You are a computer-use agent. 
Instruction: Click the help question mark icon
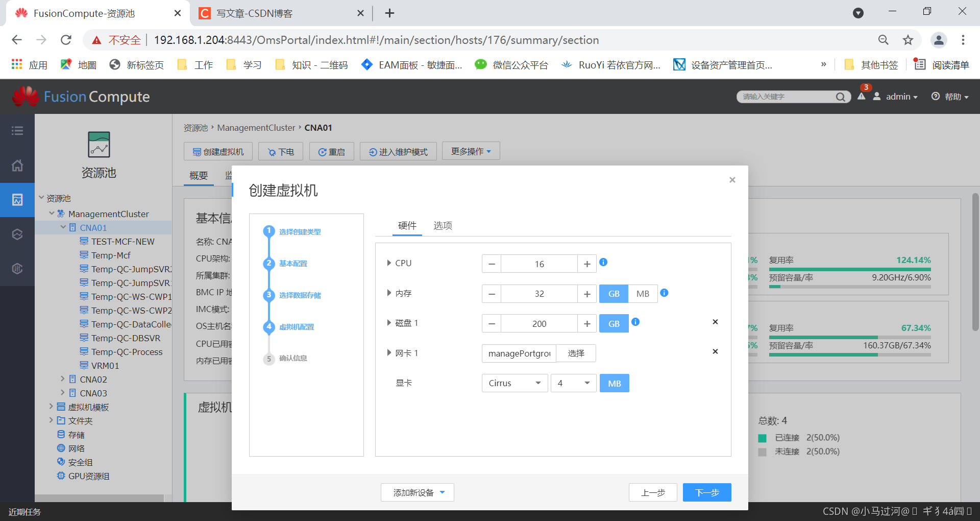(936, 97)
